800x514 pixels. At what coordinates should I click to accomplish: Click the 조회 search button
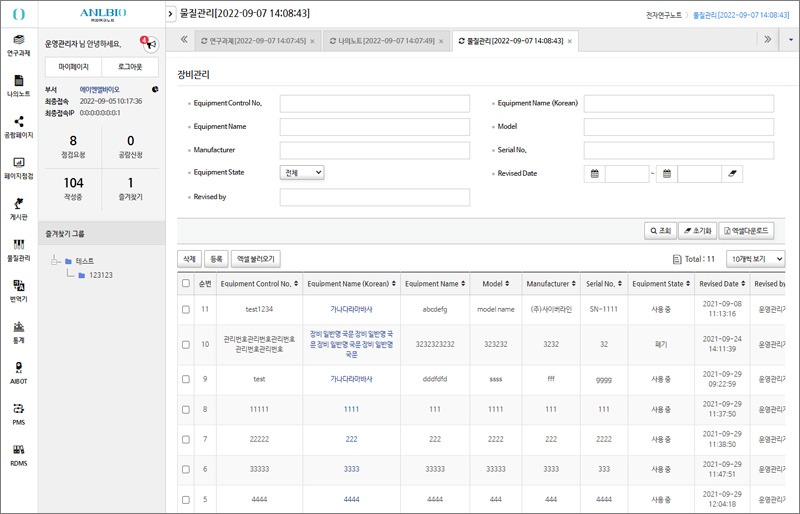[x=660, y=230]
